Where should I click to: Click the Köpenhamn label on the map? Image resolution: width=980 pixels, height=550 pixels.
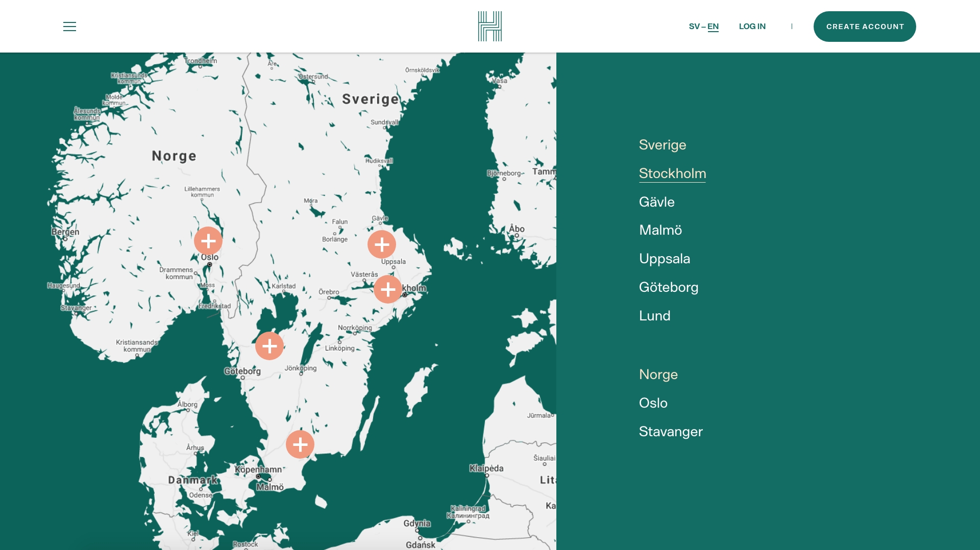tap(258, 469)
